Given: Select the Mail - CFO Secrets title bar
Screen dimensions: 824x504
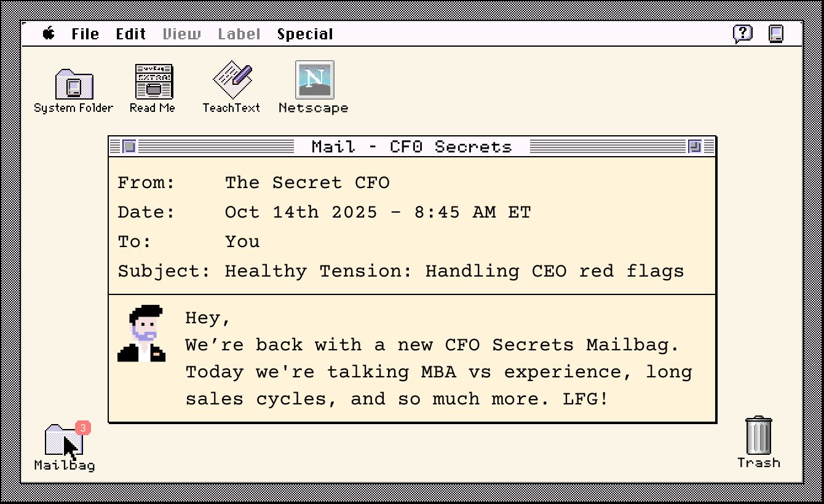Looking at the screenshot, I should 412,146.
